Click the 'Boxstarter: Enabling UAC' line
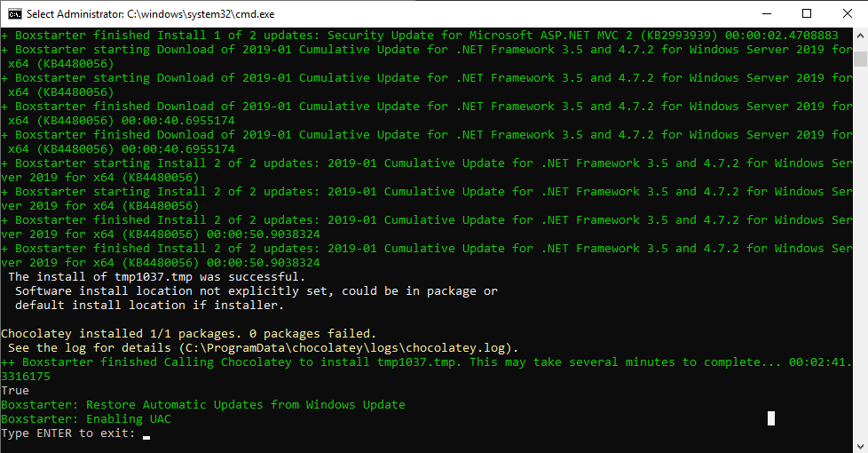This screenshot has width=868, height=453. pyautogui.click(x=86, y=418)
